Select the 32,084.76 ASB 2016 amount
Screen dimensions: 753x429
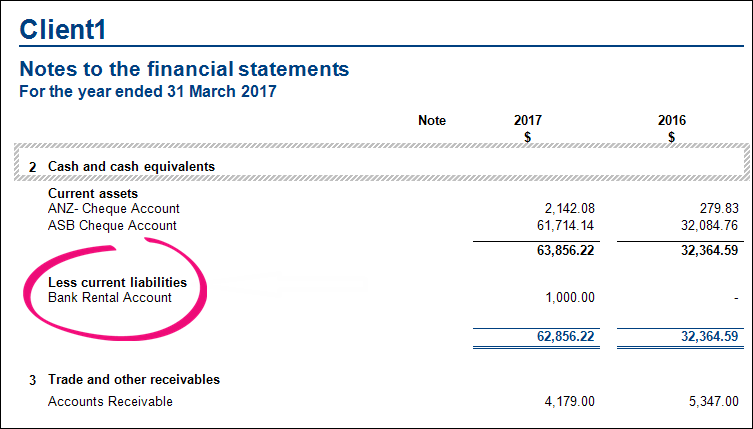705,226
